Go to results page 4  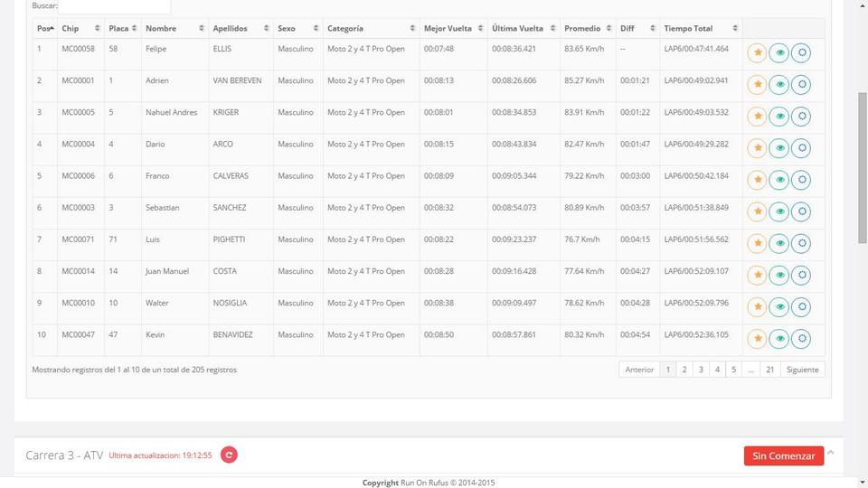[x=717, y=370]
